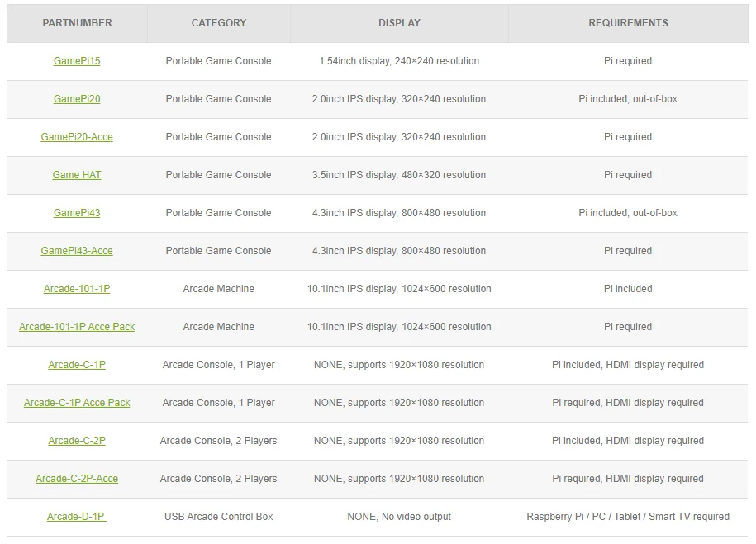Open the Arcade-101-1P link

[77, 289]
